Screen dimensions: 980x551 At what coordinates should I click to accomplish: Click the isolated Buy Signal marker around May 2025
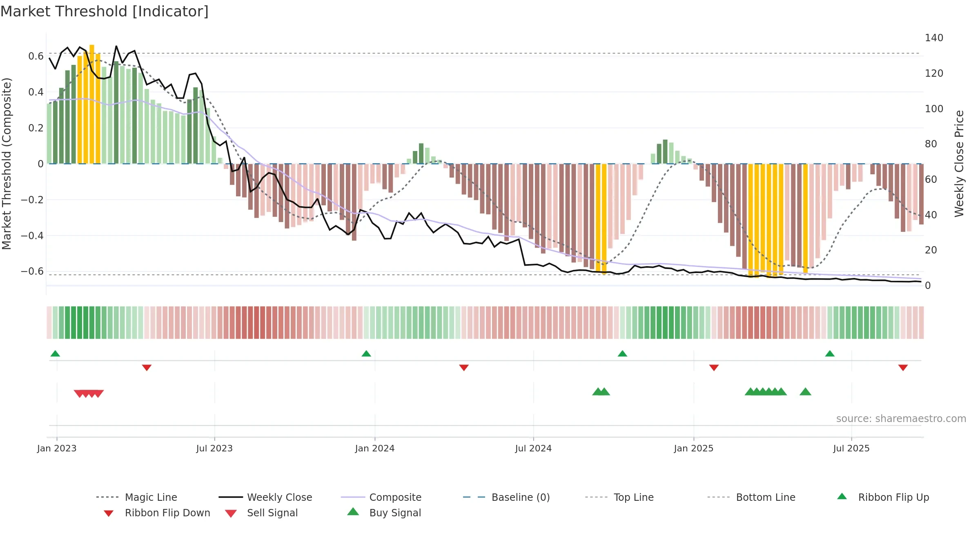tap(805, 392)
